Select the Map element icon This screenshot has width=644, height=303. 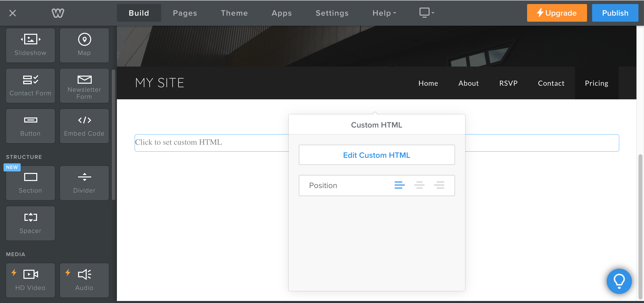coord(84,40)
